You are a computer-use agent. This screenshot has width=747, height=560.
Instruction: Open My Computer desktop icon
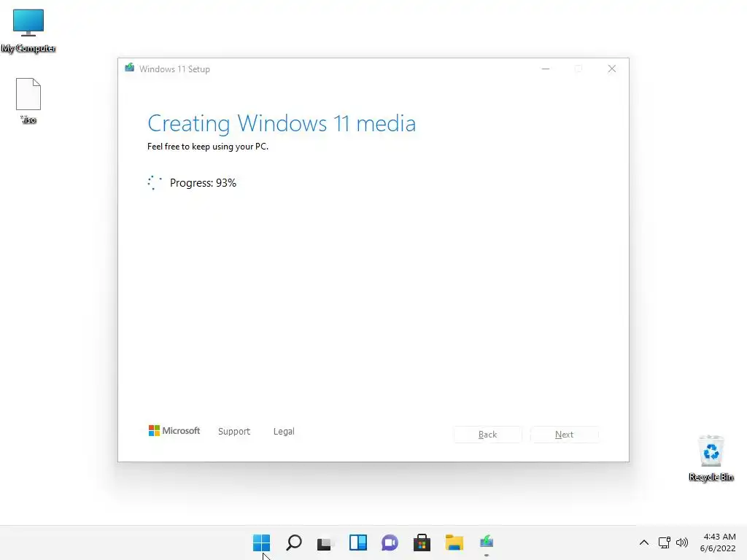[28, 31]
